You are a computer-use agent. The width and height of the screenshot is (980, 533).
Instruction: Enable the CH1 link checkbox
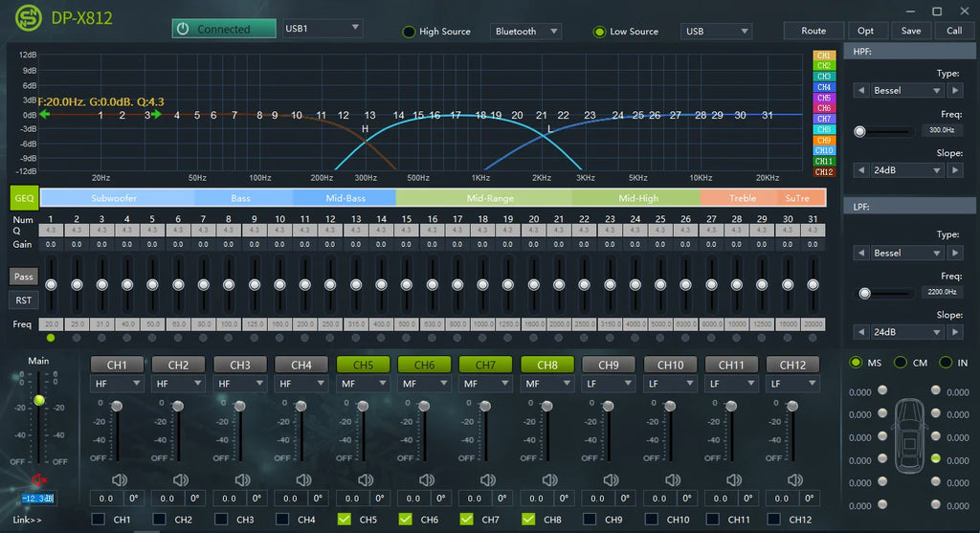coord(99,520)
